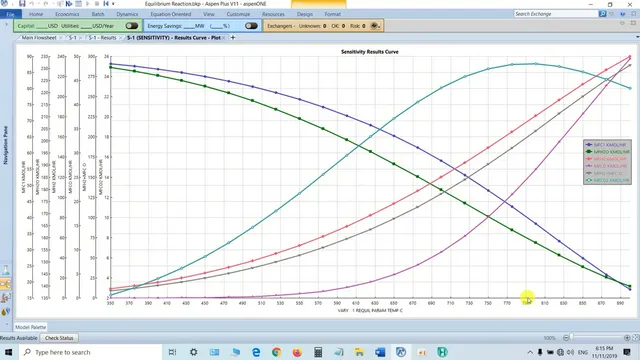
Task: Click the Sensitivity Results Curve plot title
Action: 370,52
